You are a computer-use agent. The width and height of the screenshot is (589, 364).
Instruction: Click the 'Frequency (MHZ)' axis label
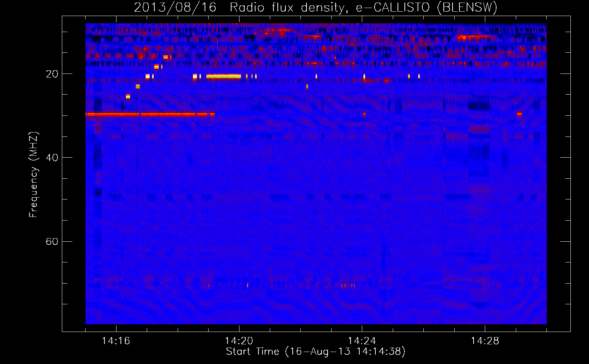33,175
